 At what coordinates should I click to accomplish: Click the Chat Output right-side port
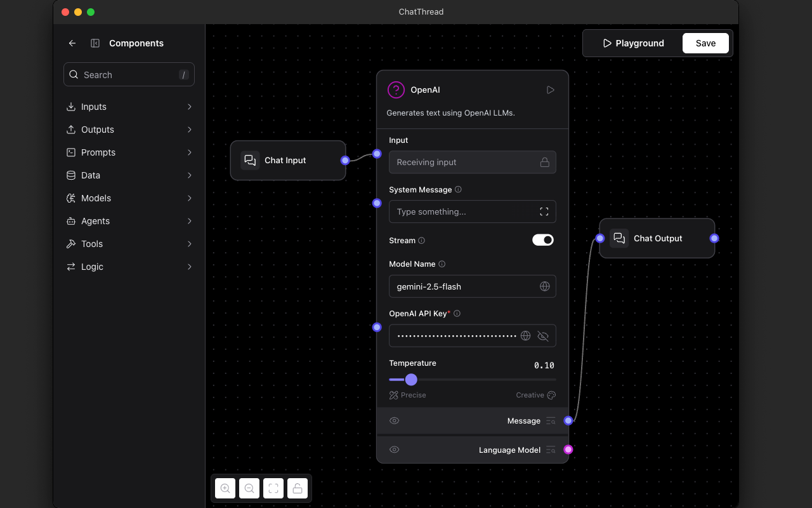(x=714, y=238)
